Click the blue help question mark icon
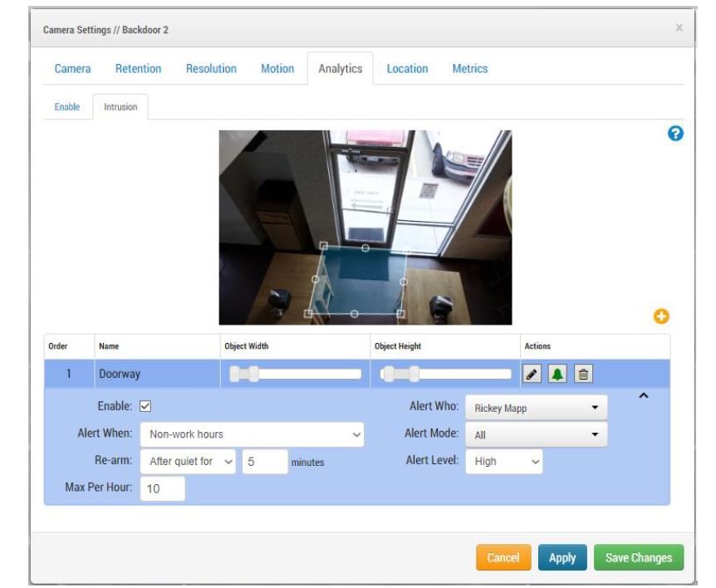 point(675,134)
